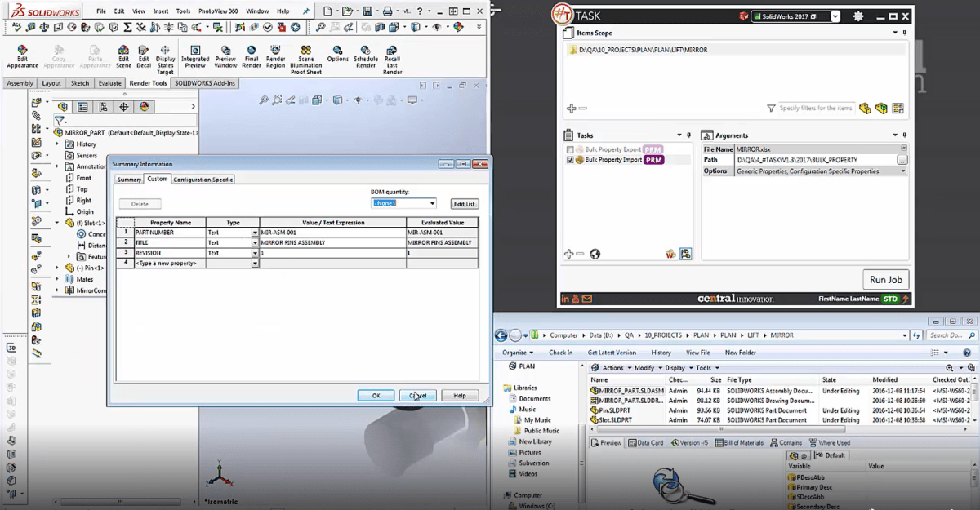Viewport: 980px width, 510px height.
Task: Open the PhotoView 360 menu
Action: tap(218, 11)
